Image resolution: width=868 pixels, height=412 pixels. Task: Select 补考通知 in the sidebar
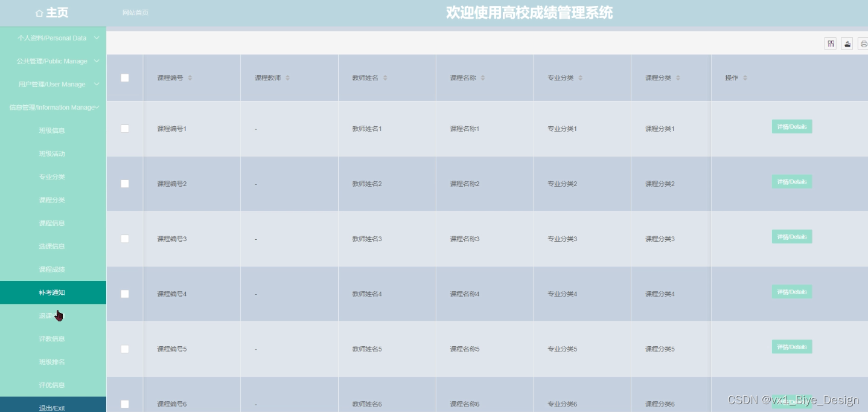coord(52,292)
